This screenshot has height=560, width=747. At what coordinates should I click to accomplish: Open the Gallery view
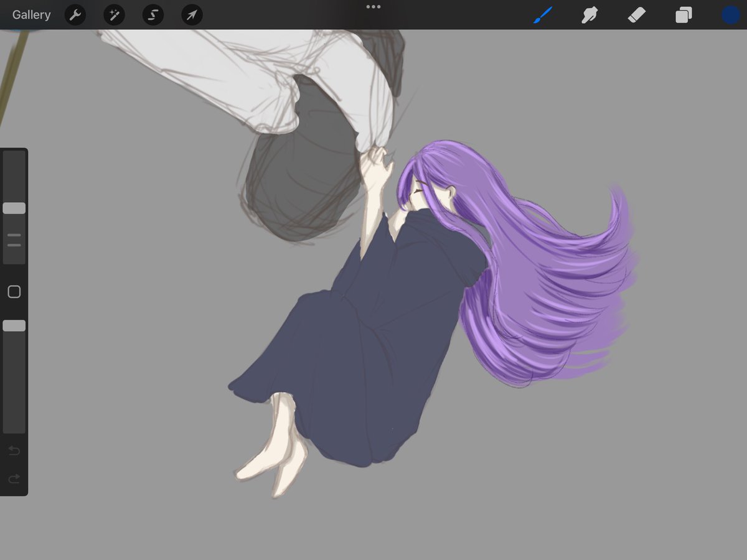tap(31, 15)
